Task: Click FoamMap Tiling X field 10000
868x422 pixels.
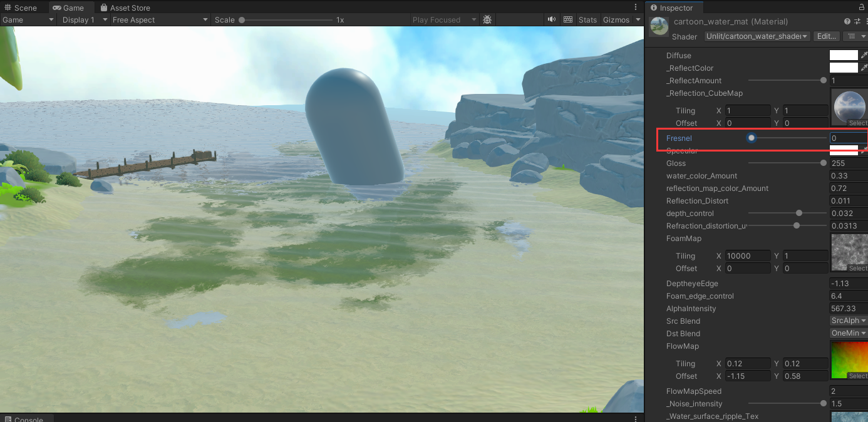Action: coord(748,255)
